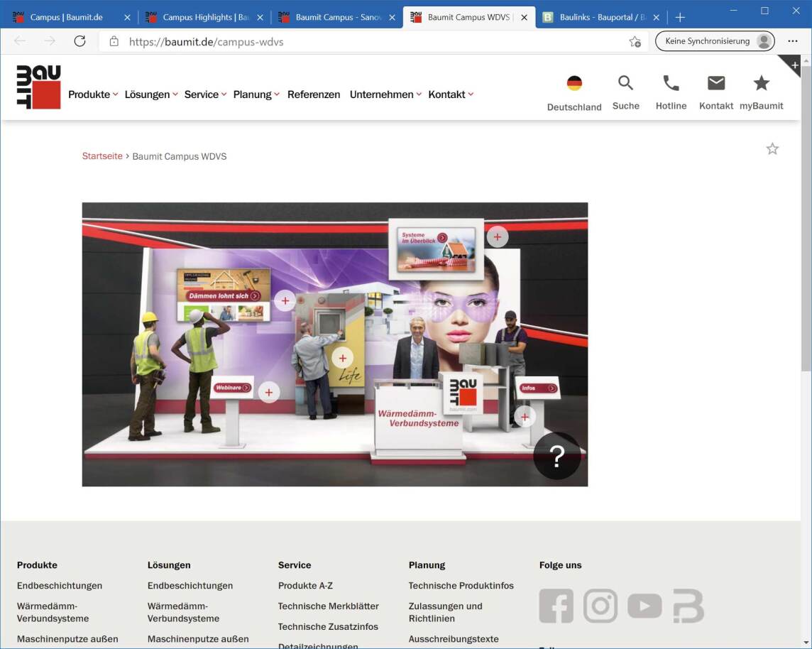Screen dimensions: 812x649
Task: Open the Suche magnifier icon
Action: (x=625, y=83)
